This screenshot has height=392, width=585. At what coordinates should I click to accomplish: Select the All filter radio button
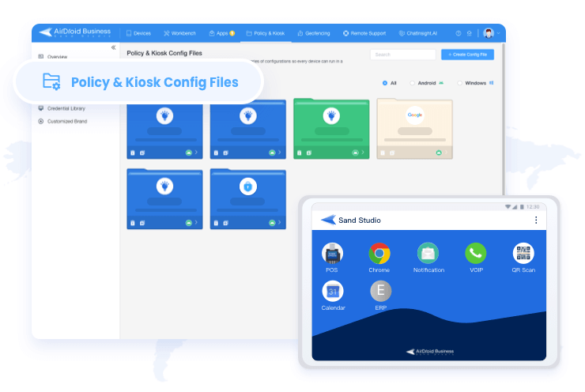tap(385, 82)
